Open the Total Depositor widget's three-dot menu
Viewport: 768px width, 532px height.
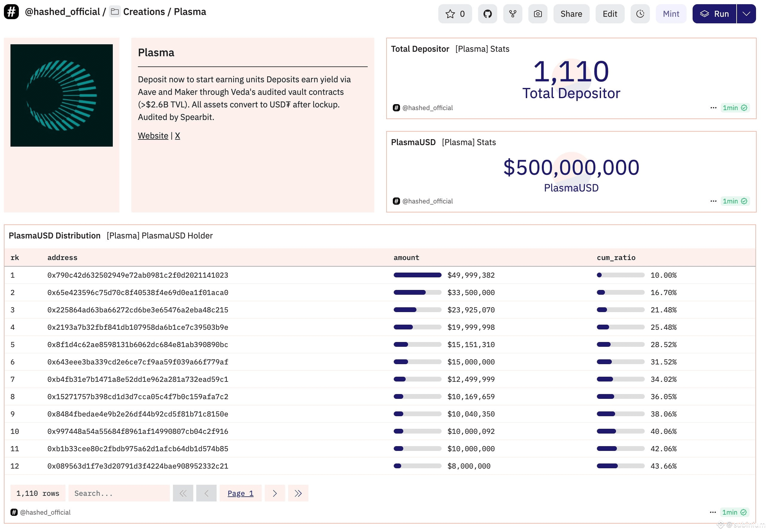click(x=713, y=108)
